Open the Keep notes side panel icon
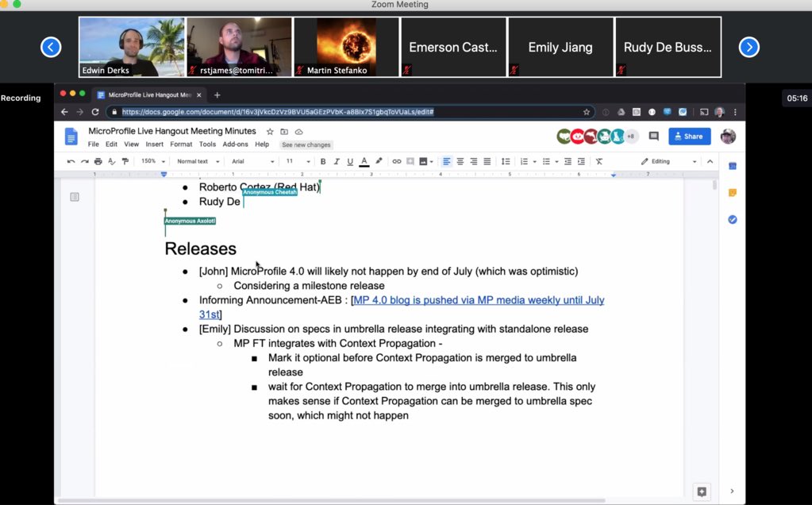 [x=733, y=193]
